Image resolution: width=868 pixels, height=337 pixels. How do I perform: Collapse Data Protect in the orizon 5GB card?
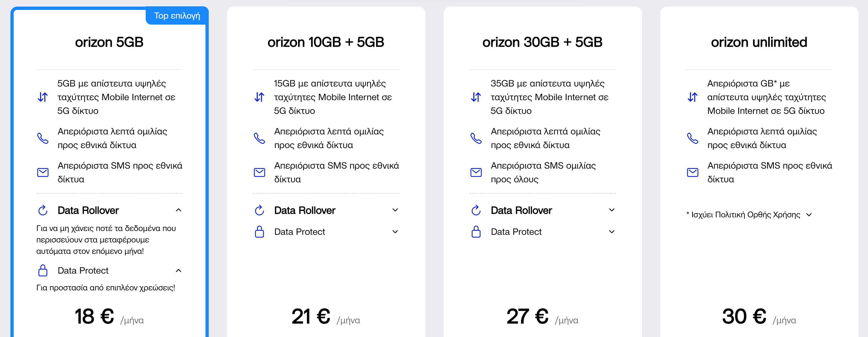[179, 271]
